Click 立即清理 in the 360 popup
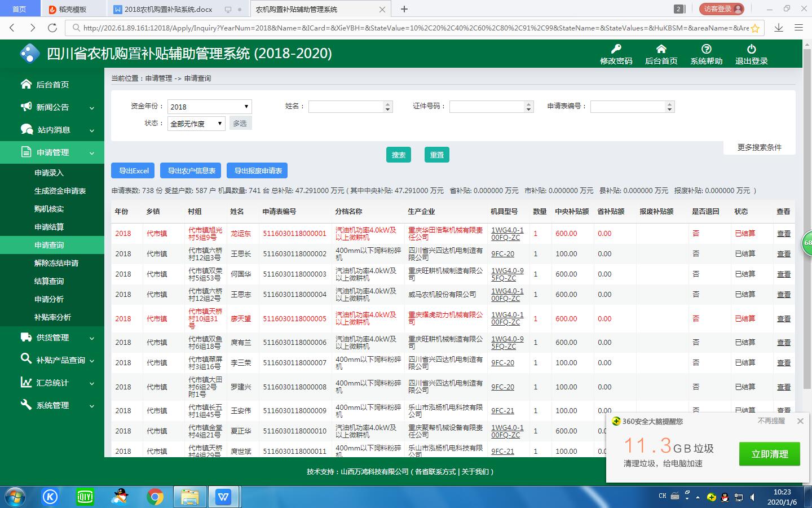Image resolution: width=812 pixels, height=508 pixels. (770, 454)
